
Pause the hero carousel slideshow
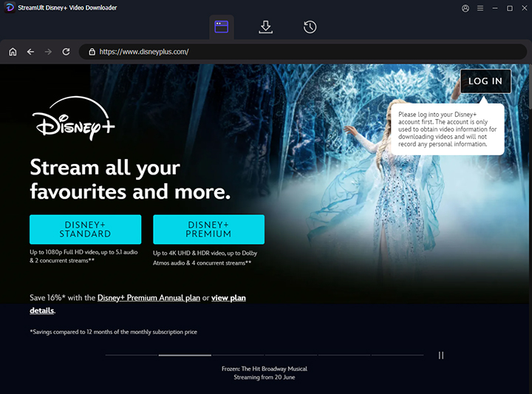tap(441, 356)
